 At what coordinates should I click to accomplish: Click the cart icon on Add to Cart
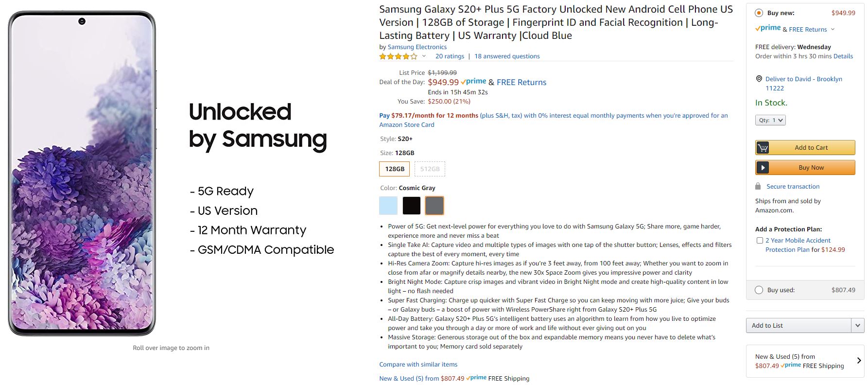(763, 148)
